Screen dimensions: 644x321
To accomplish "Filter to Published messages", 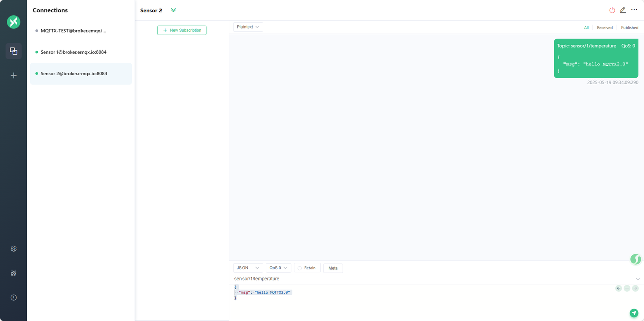I will pyautogui.click(x=630, y=28).
